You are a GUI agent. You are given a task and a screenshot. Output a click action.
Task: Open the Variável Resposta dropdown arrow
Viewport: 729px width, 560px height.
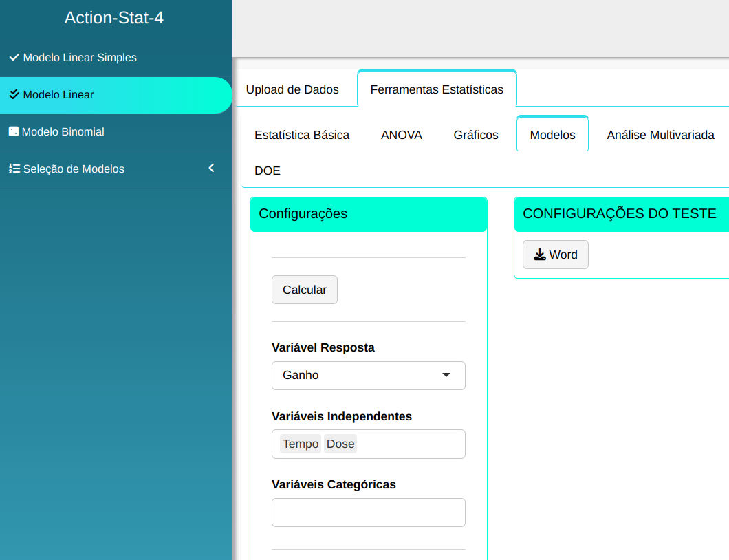coord(446,375)
